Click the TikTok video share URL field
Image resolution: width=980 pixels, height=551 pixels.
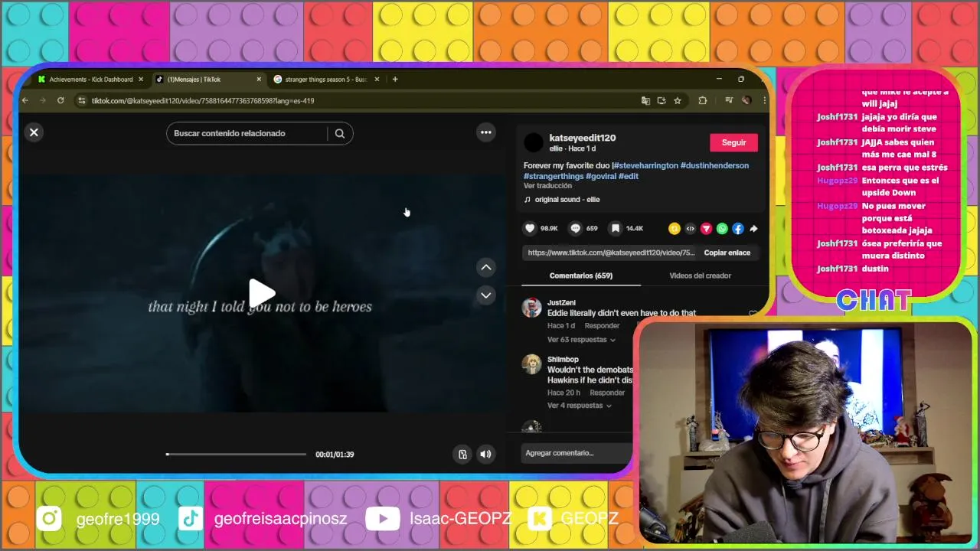612,253
